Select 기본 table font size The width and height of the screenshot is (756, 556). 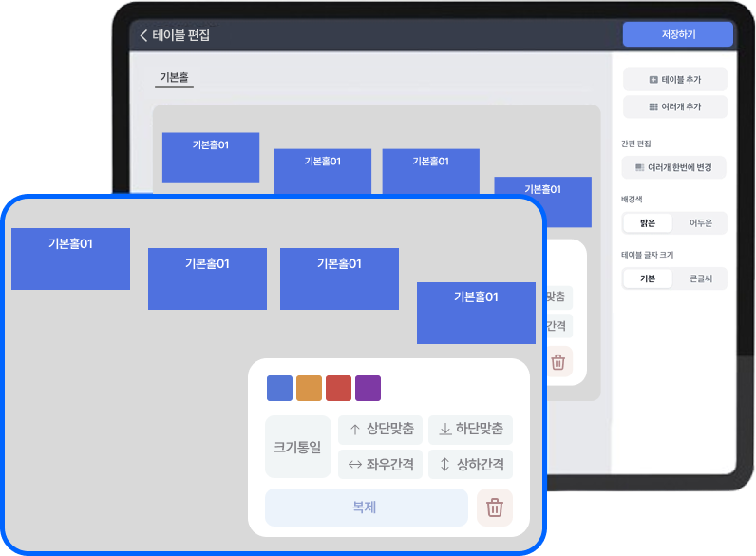point(648,278)
